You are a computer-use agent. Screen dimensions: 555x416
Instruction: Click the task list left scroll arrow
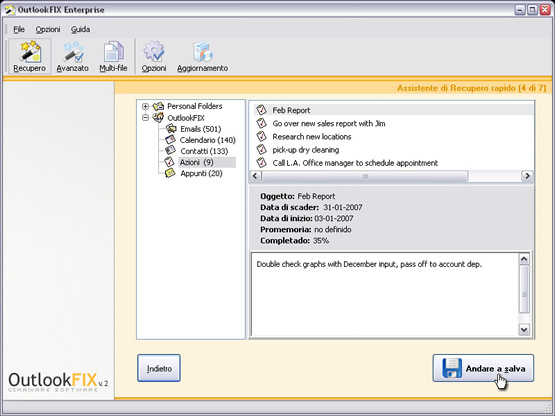[255, 176]
